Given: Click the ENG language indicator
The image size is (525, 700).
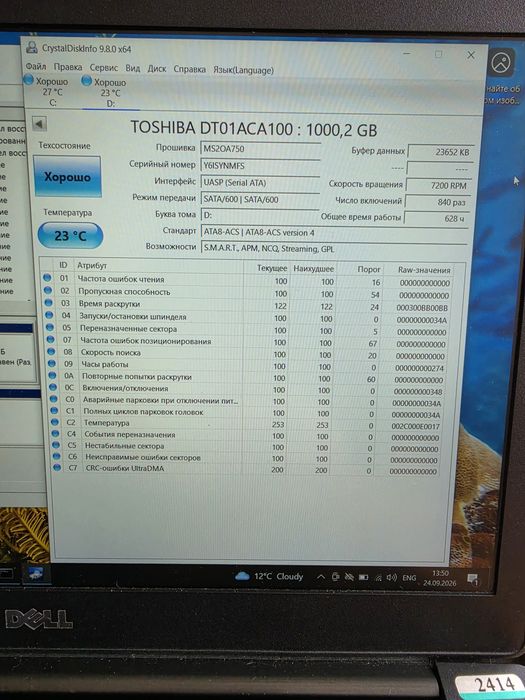Looking at the screenshot, I should pos(409,578).
